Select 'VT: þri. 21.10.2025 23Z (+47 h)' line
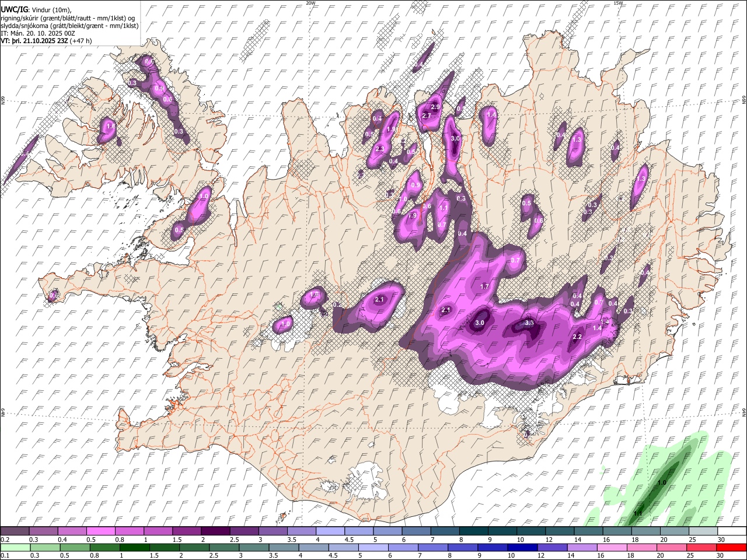 pyautogui.click(x=46, y=41)
